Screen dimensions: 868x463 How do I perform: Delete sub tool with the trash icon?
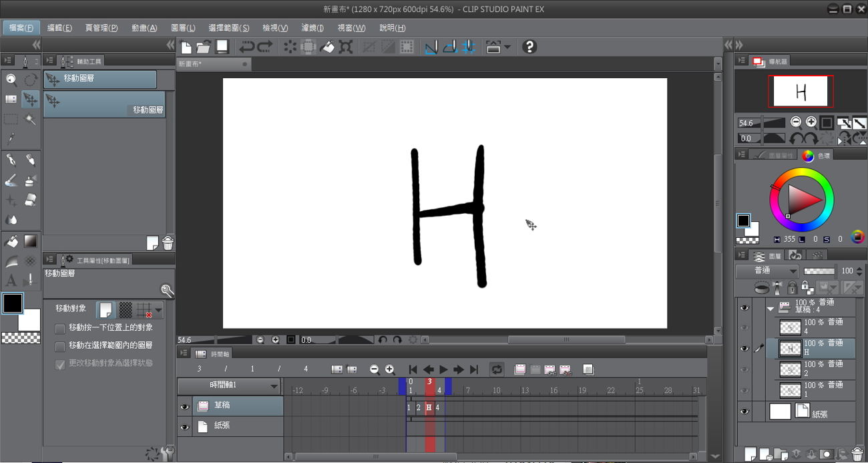click(x=168, y=243)
